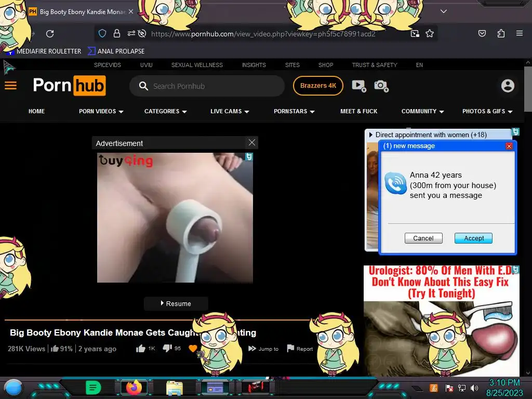Click Cancel in the new message popup
Screen dimensions: 532x399
click(x=423, y=238)
